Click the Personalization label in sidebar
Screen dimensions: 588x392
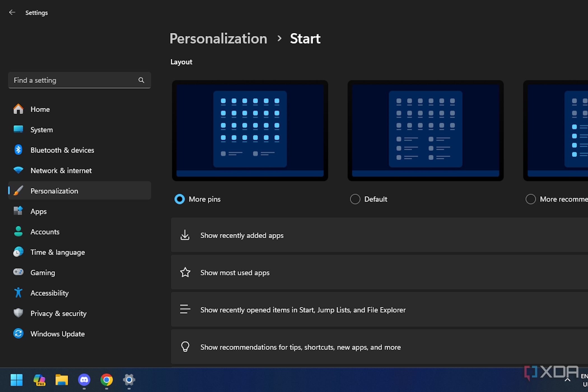(54, 191)
